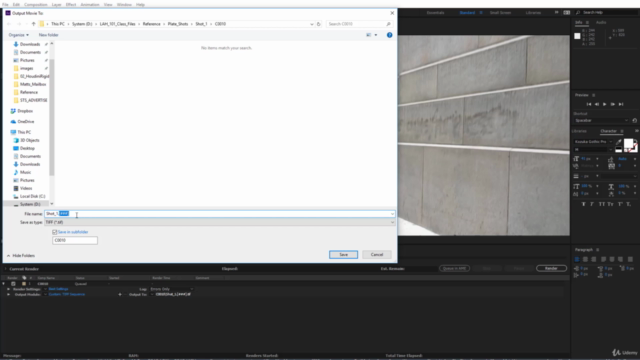Screen dimensions: 640x360
Task: Open Custom TIFF Sequence output module link
Action: pyautogui.click(x=67, y=294)
